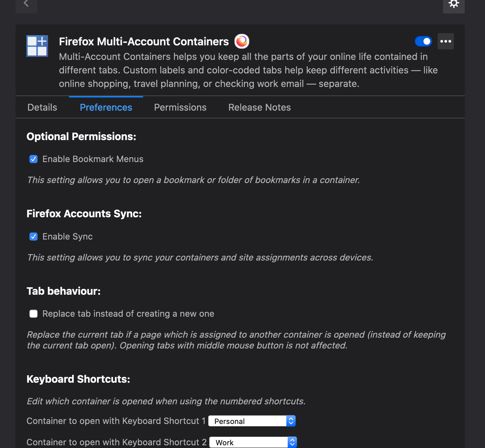Click the Firefox Recommended badge icon
Screen dimensions: 485x448
coord(241,41)
